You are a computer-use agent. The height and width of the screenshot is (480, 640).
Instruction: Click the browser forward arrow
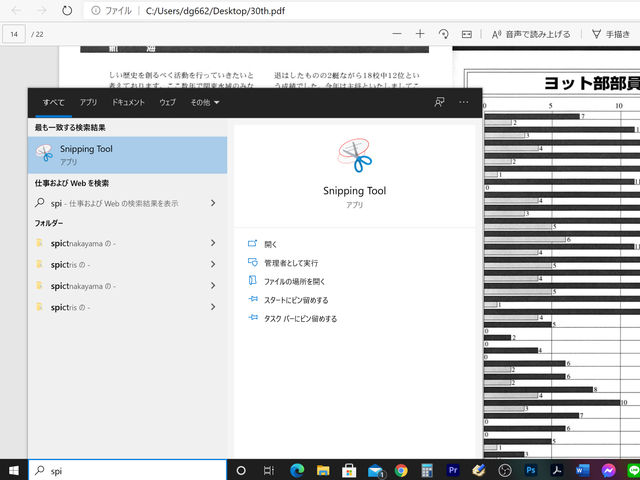tap(42, 11)
